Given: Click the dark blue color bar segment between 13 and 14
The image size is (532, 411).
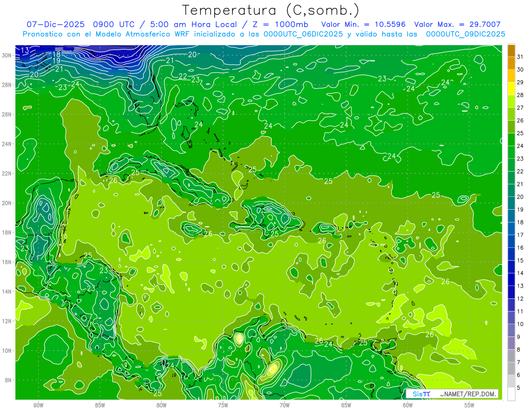Looking at the screenshot, I should (x=511, y=280).
